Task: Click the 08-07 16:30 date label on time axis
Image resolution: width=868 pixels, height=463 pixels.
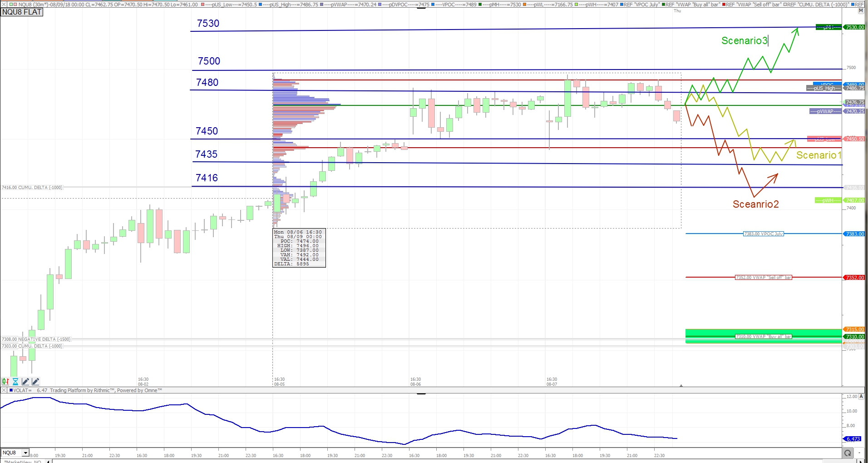Action: 552,382
